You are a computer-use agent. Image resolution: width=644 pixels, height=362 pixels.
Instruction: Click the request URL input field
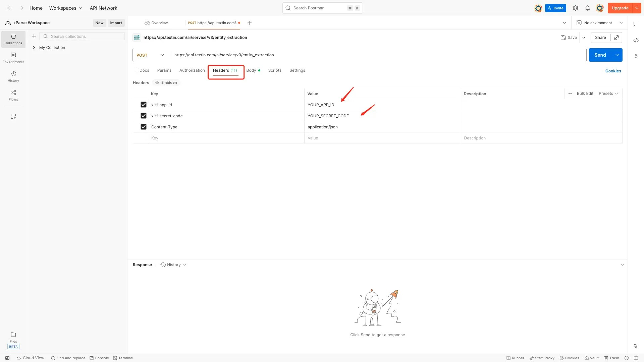(x=369, y=55)
